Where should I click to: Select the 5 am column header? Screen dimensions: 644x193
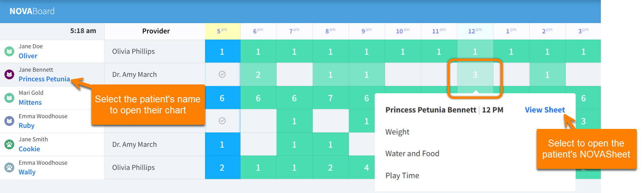222,31
